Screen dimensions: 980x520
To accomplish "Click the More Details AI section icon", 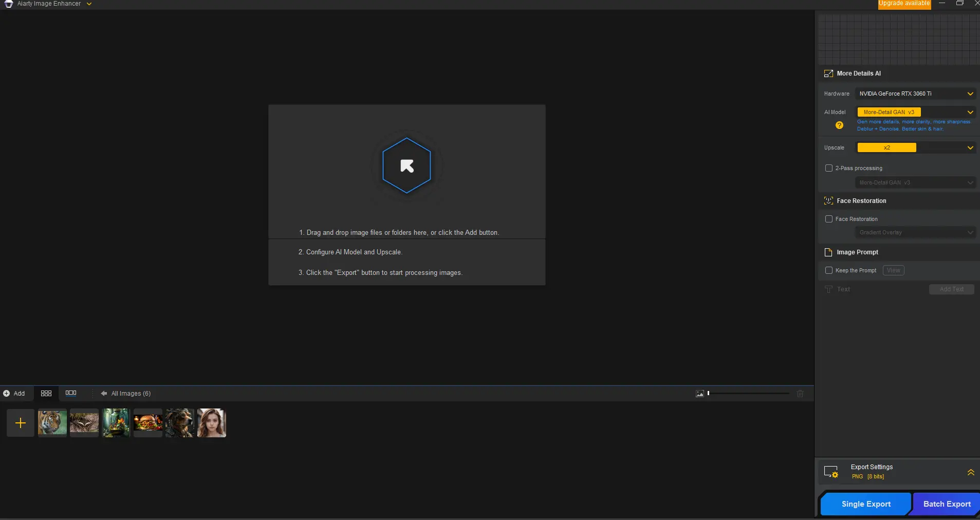I will [828, 73].
